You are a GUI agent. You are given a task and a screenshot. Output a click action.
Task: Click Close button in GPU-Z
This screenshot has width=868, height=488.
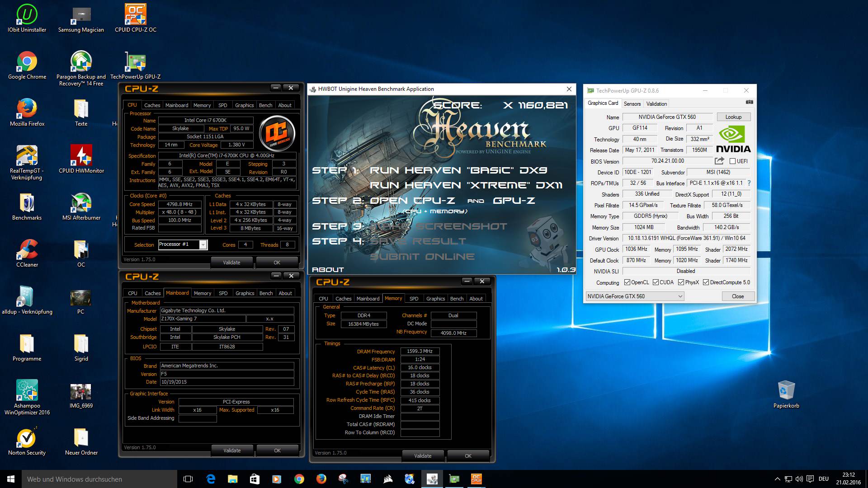point(738,296)
